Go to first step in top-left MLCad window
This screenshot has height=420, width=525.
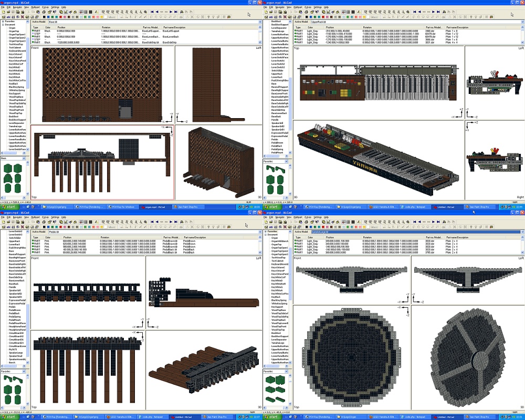(152, 12)
